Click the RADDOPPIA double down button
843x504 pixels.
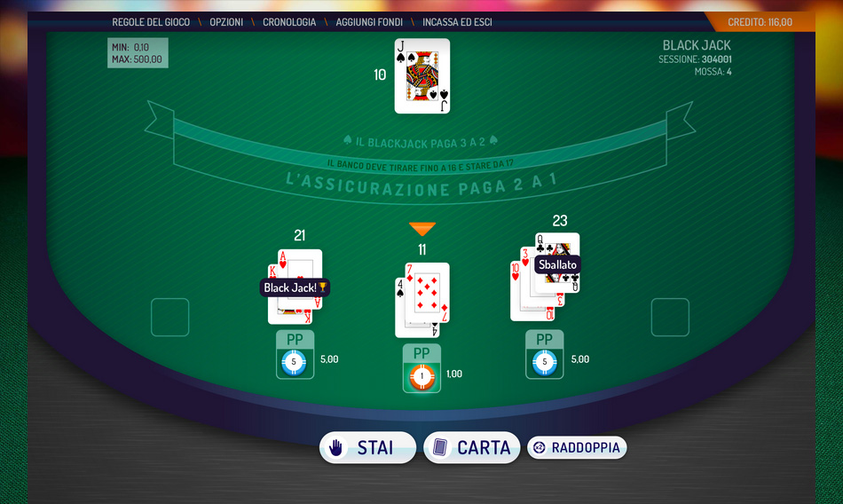click(x=577, y=447)
